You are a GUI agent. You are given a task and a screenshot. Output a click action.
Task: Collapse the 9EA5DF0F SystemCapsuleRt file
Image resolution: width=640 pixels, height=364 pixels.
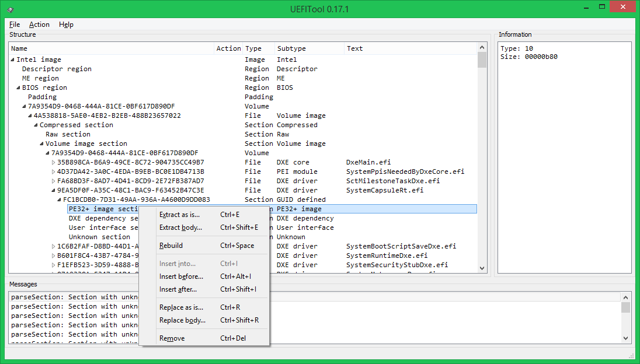point(54,190)
